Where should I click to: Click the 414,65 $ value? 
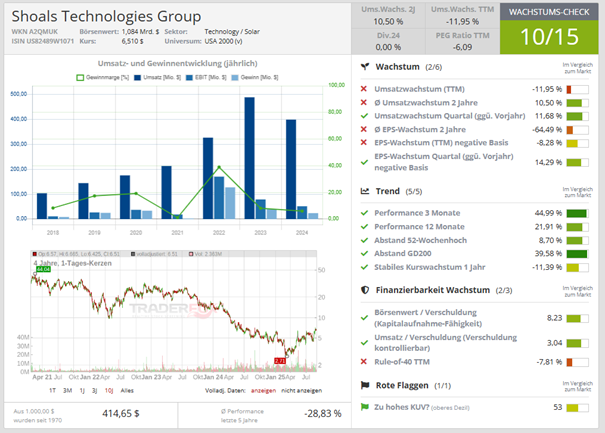[x=121, y=413]
